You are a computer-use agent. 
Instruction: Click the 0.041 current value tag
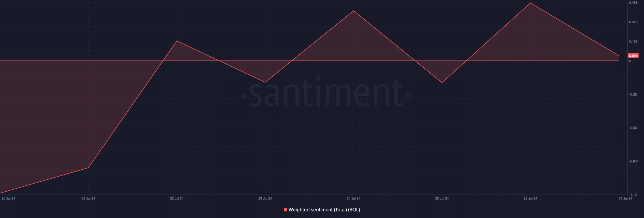(633, 56)
